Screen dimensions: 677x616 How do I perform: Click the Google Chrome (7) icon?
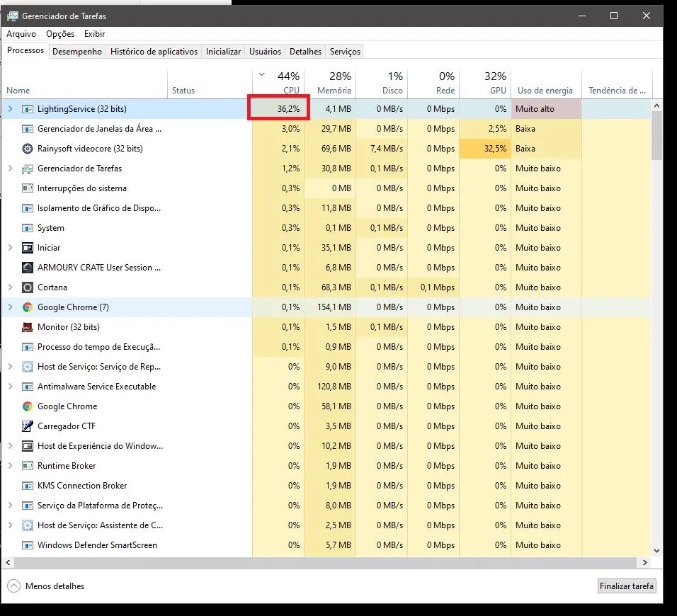point(27,307)
